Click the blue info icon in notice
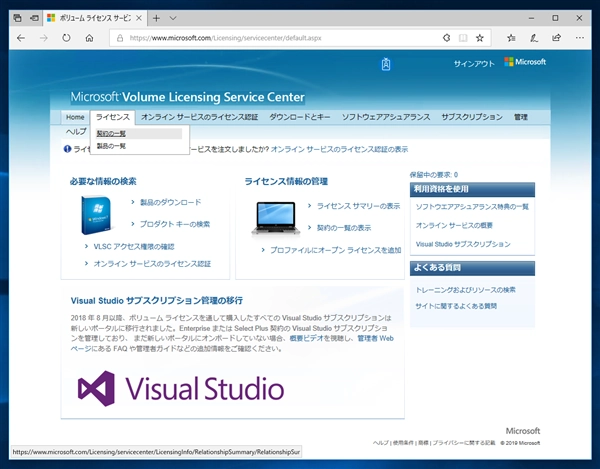 click(67, 149)
